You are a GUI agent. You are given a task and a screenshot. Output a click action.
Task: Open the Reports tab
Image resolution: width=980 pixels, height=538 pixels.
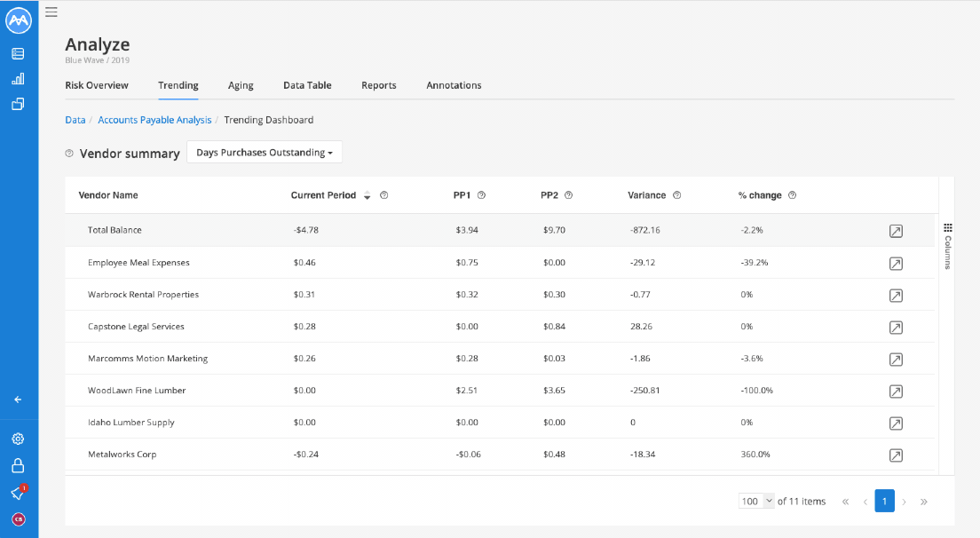pos(379,85)
